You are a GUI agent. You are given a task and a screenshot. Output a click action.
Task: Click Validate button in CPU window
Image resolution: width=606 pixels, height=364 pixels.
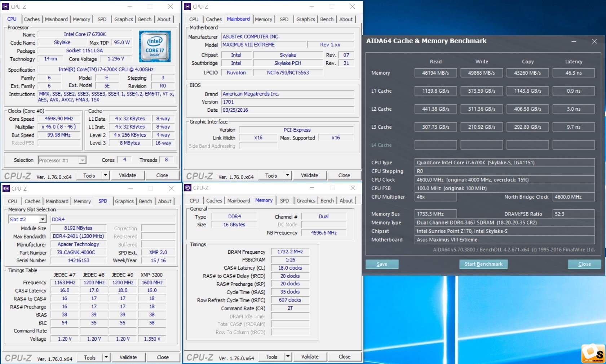click(128, 176)
